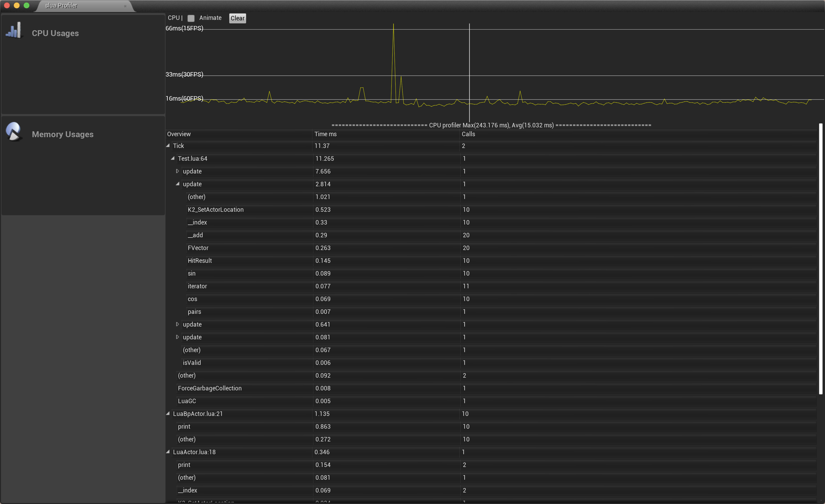Collapse the LuaBpActor.lua:21 node

168,413
